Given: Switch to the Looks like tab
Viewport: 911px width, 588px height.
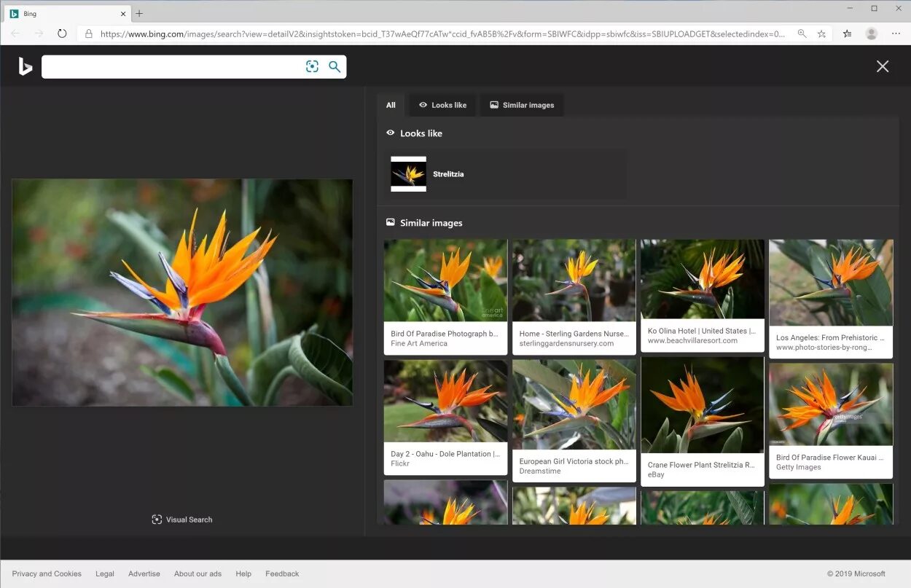Looking at the screenshot, I should (x=442, y=105).
